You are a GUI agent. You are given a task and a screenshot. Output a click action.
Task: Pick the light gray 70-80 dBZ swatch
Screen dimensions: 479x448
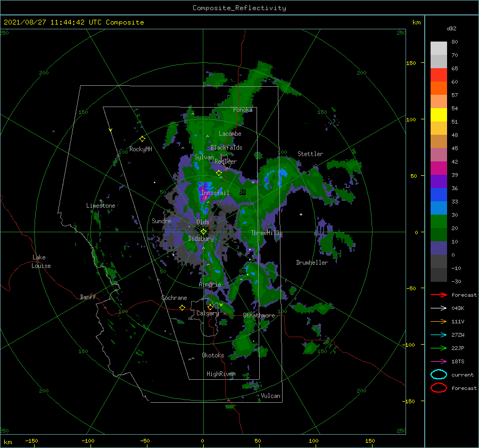pyautogui.click(x=439, y=48)
